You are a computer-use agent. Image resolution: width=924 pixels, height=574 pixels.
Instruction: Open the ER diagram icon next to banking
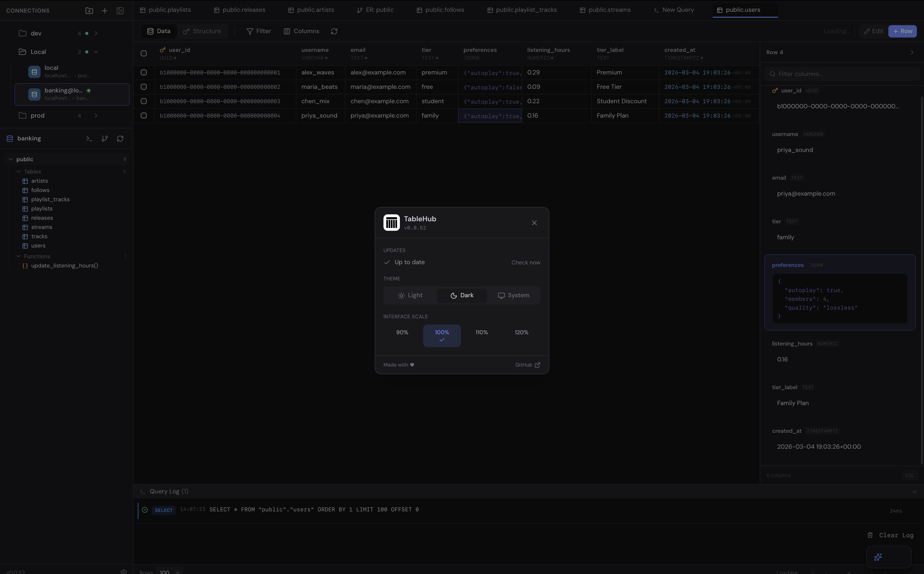click(x=105, y=138)
